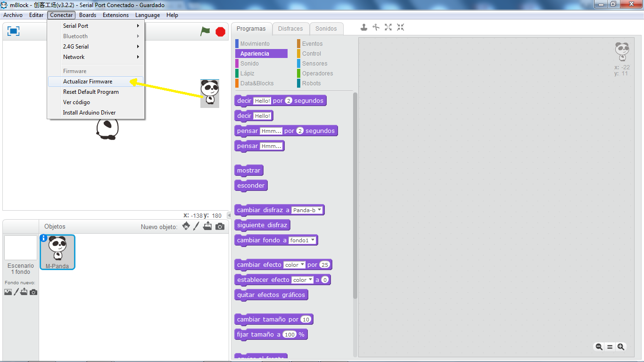Choose Reset Default Program
644x362 pixels.
click(96, 92)
